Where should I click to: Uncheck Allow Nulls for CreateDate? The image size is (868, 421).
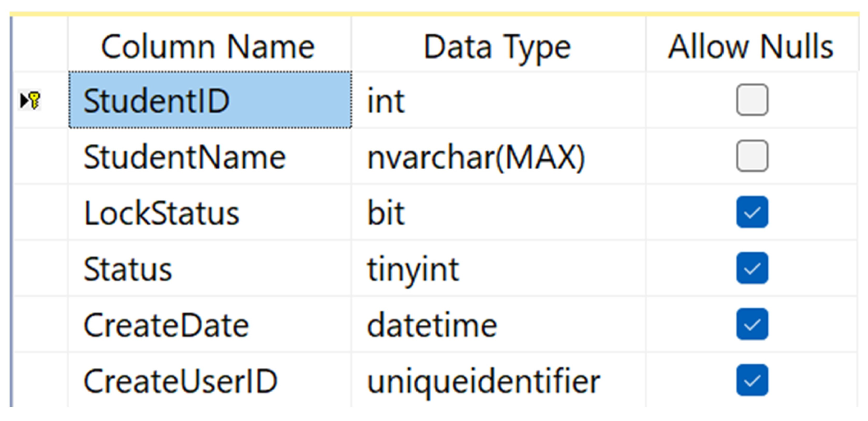pyautogui.click(x=752, y=324)
